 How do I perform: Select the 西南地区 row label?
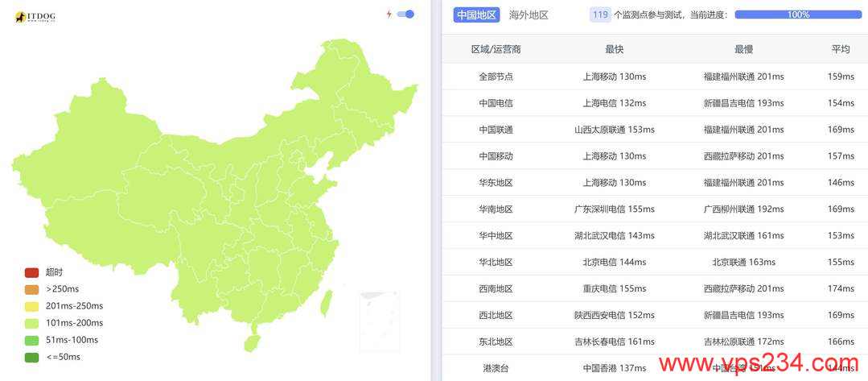(496, 289)
